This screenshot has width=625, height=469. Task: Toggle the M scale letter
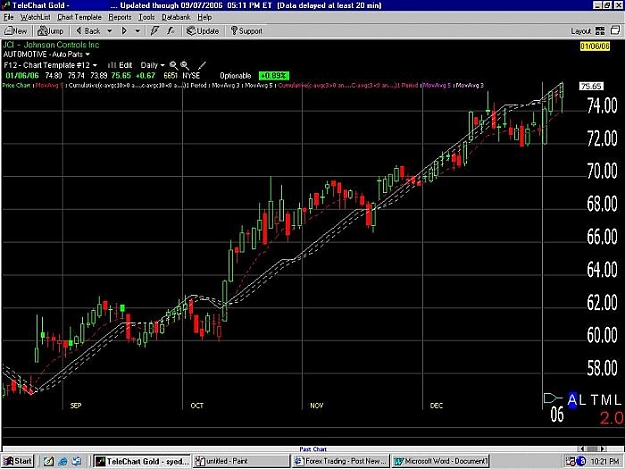pos(606,400)
